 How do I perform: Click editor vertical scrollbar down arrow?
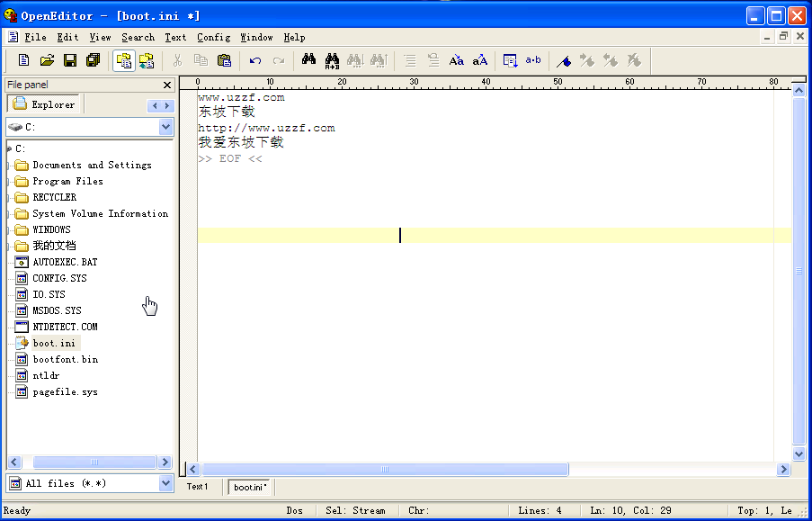799,454
